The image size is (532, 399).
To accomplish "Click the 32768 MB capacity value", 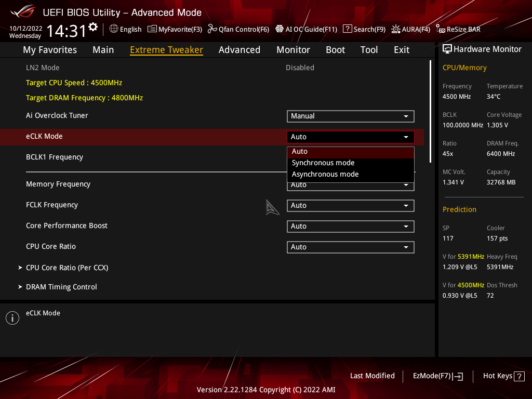I will tap(501, 182).
